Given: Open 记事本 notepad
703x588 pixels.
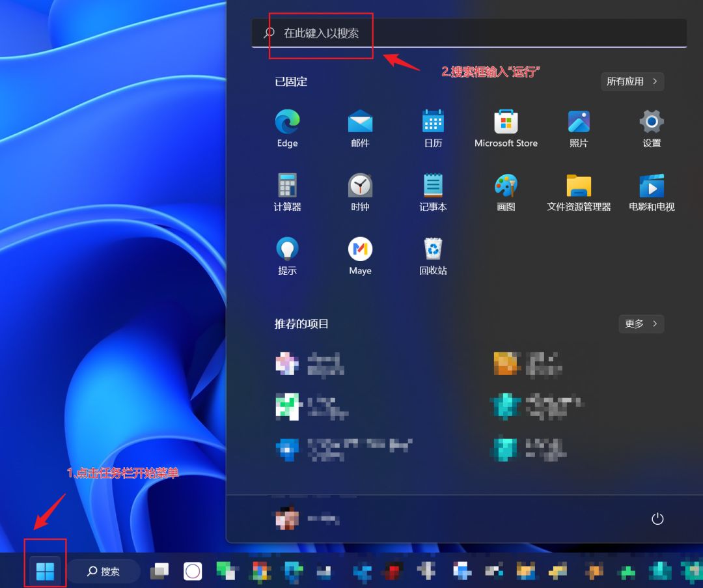Looking at the screenshot, I should pos(433,186).
